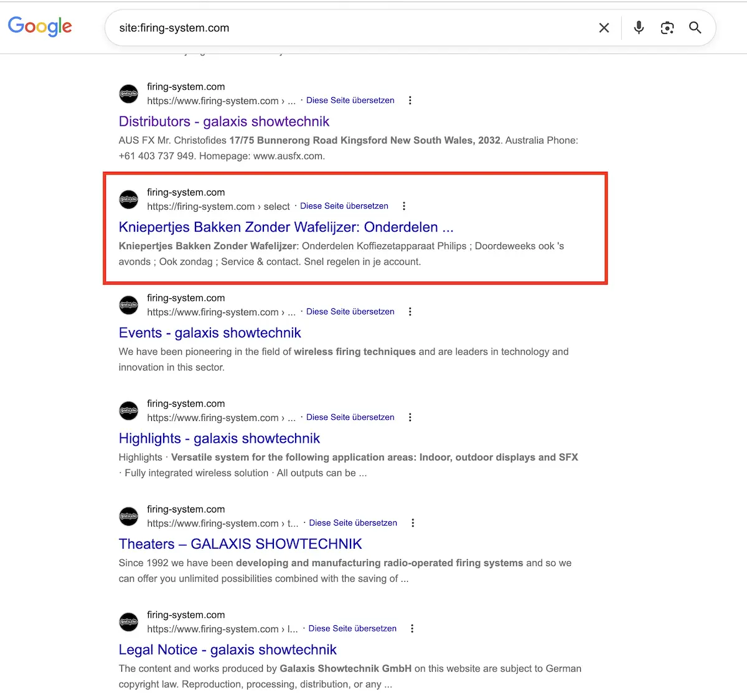Screen dimensions: 747x700
Task: Open Google Lens image search
Action: click(x=667, y=27)
